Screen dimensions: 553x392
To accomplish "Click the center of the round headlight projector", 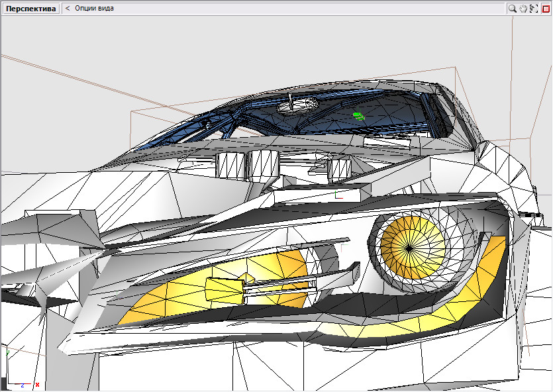I will point(410,247).
